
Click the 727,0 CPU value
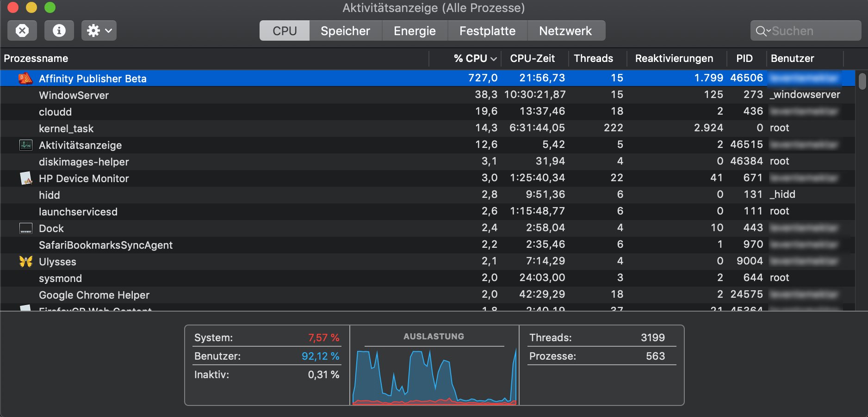tap(483, 78)
